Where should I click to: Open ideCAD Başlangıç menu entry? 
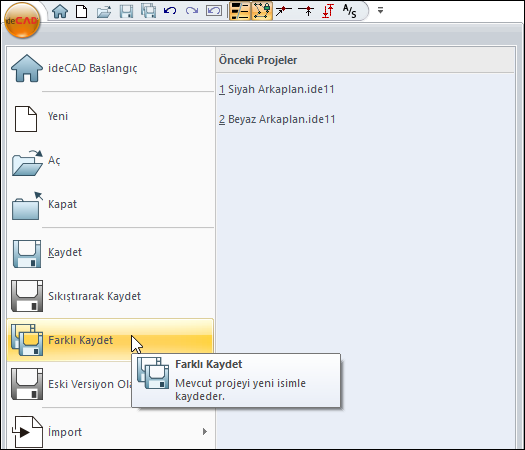click(x=110, y=69)
